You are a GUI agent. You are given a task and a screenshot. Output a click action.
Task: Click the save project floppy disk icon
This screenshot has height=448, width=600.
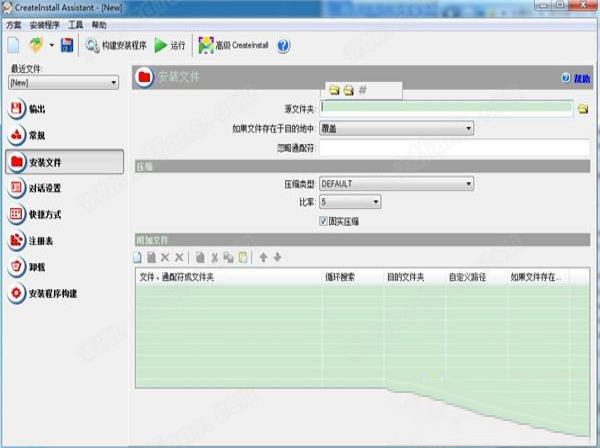pos(67,45)
